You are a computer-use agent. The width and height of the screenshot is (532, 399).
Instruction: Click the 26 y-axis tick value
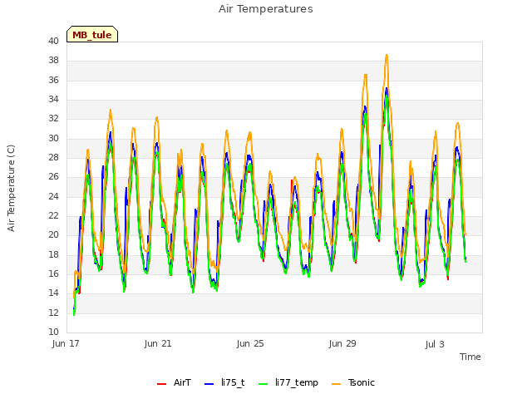point(53,177)
